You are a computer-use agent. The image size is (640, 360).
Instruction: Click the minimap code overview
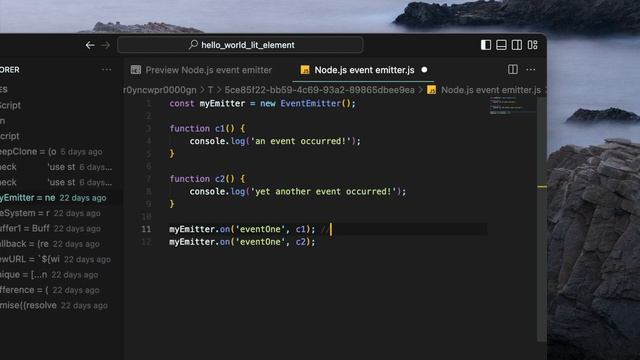point(513,105)
